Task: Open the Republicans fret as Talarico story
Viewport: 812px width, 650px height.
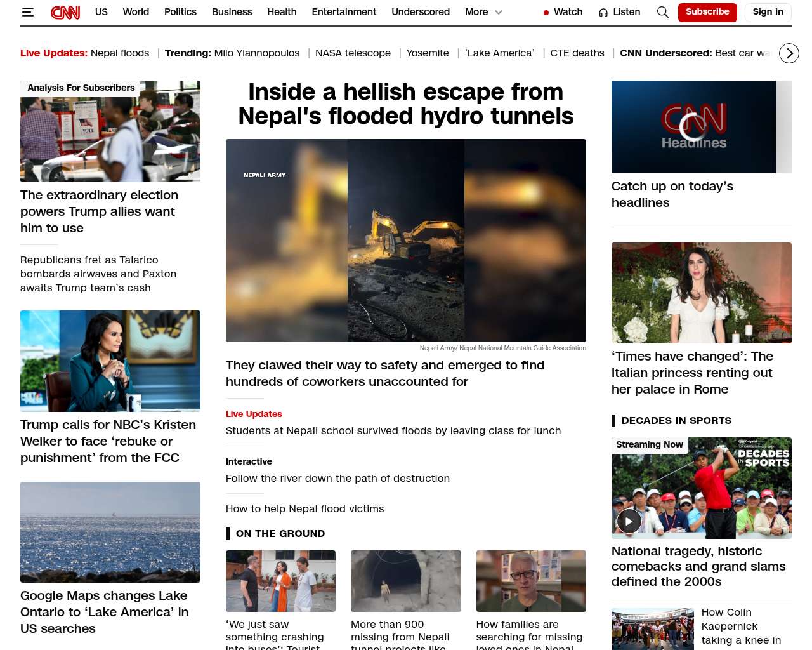Action: [x=98, y=274]
